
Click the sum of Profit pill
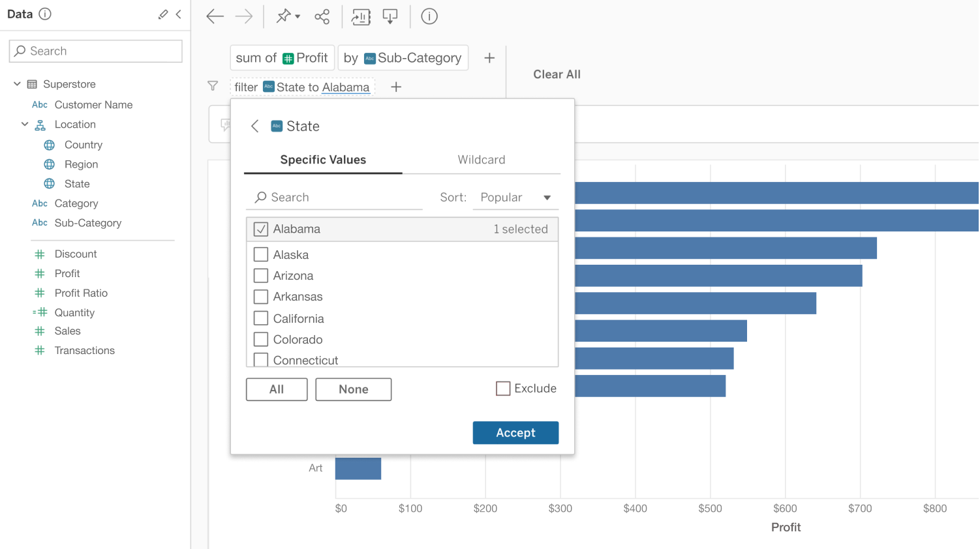[x=282, y=58]
